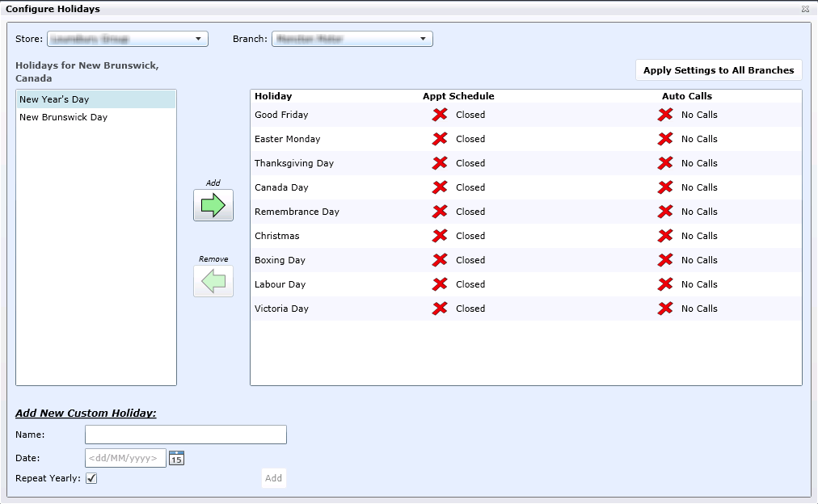Screen dimensions: 818x504
Task: Toggle Auto Calls status for Labour Day
Action: pos(665,284)
